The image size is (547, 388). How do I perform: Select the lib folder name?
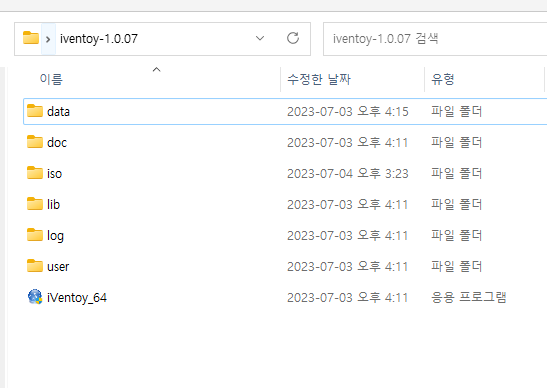click(x=53, y=205)
